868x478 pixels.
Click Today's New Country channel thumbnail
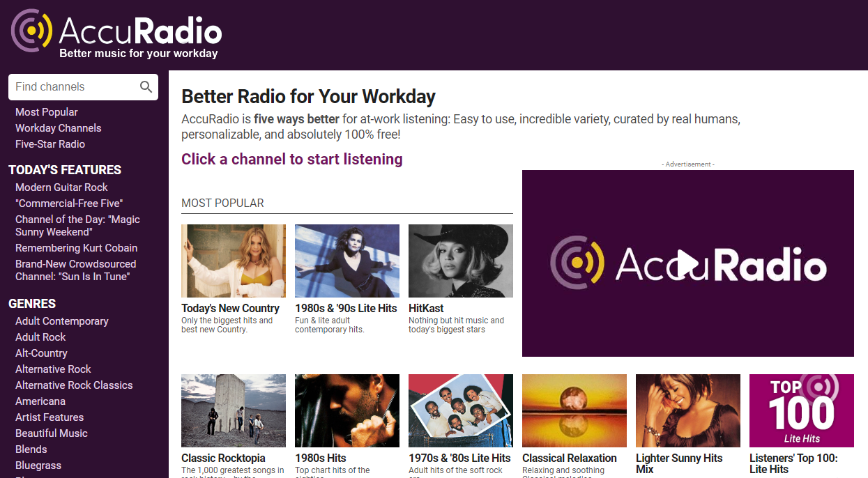coord(234,261)
